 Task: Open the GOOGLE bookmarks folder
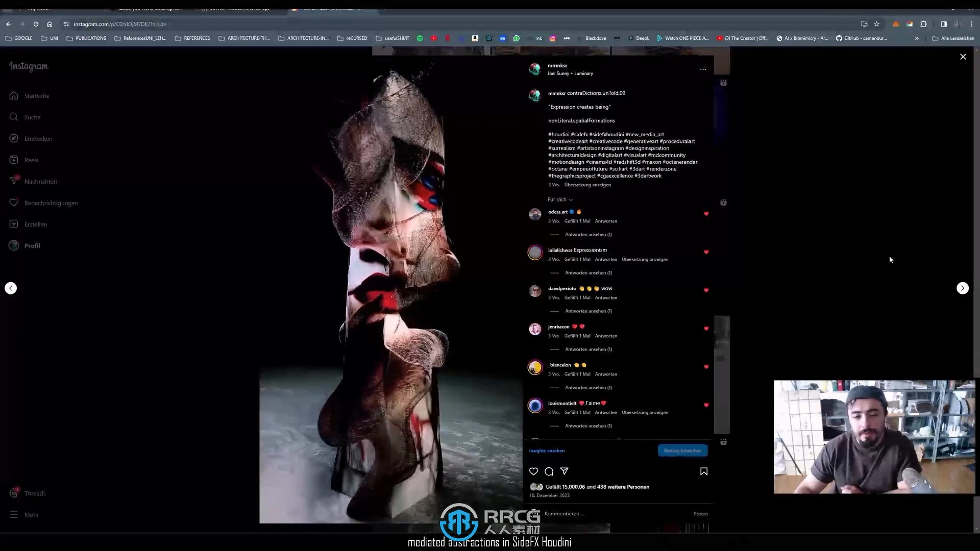point(18,38)
